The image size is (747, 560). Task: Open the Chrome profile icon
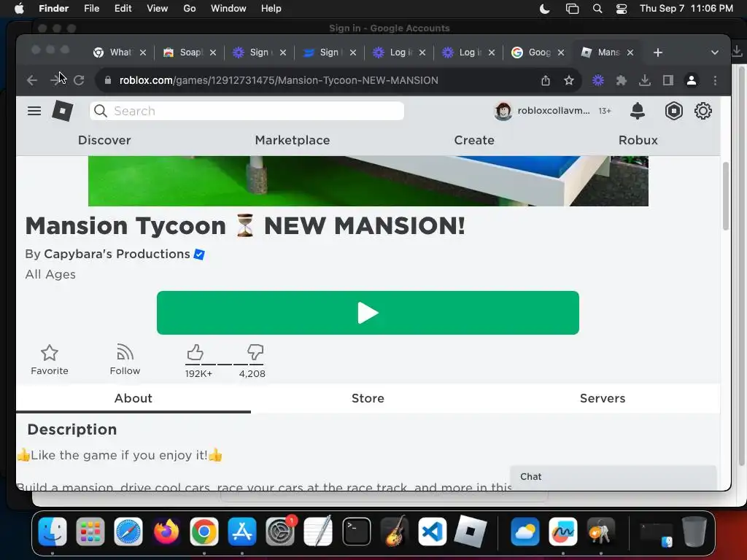point(692,80)
